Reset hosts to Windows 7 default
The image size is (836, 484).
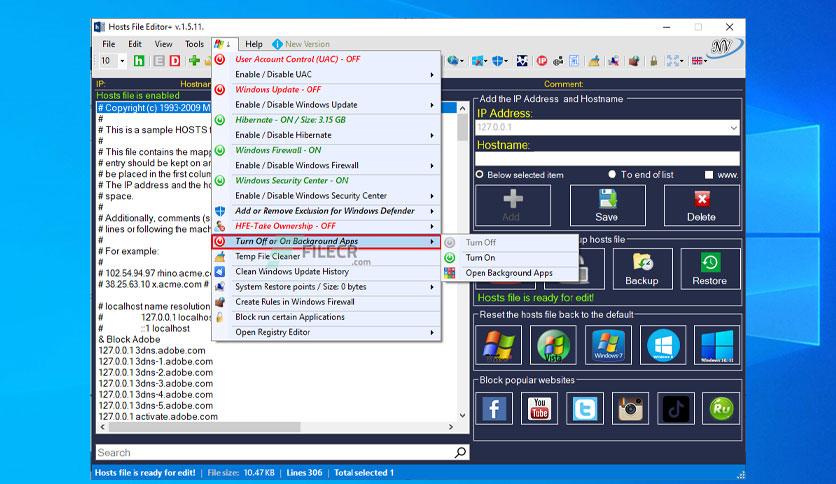point(608,345)
